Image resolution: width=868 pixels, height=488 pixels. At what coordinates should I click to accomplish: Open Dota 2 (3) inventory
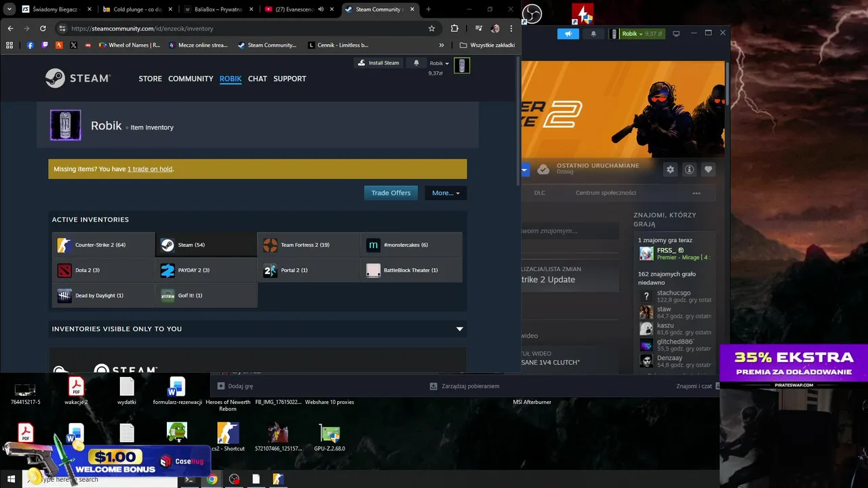click(104, 270)
